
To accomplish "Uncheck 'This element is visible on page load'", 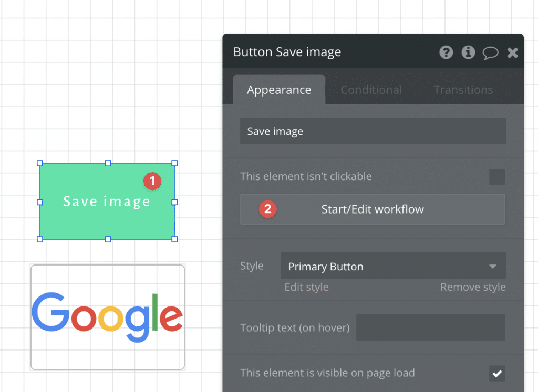I will [x=496, y=374].
